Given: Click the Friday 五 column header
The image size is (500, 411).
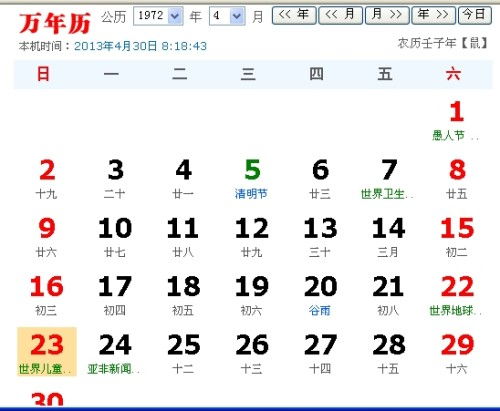Looking at the screenshot, I should tap(385, 74).
